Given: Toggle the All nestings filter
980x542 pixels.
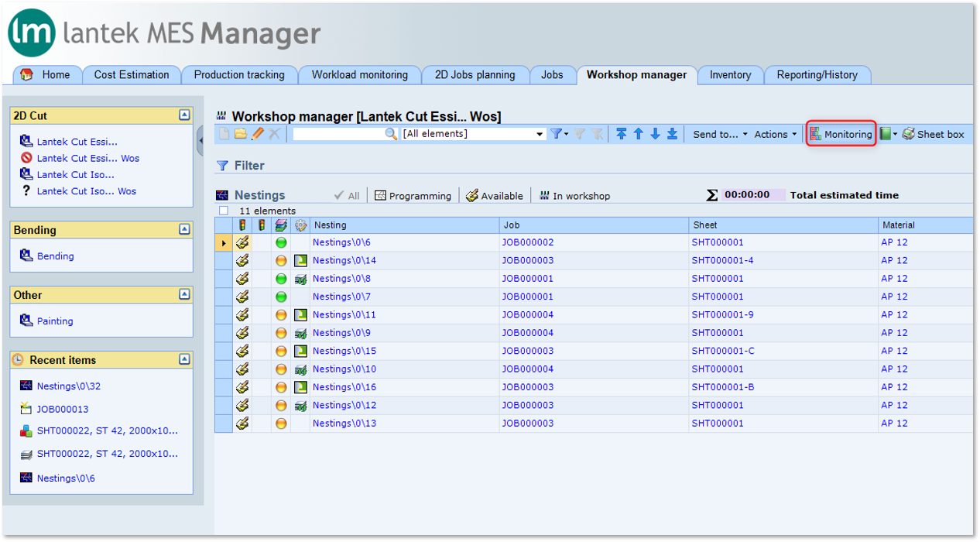Looking at the screenshot, I should click(347, 196).
